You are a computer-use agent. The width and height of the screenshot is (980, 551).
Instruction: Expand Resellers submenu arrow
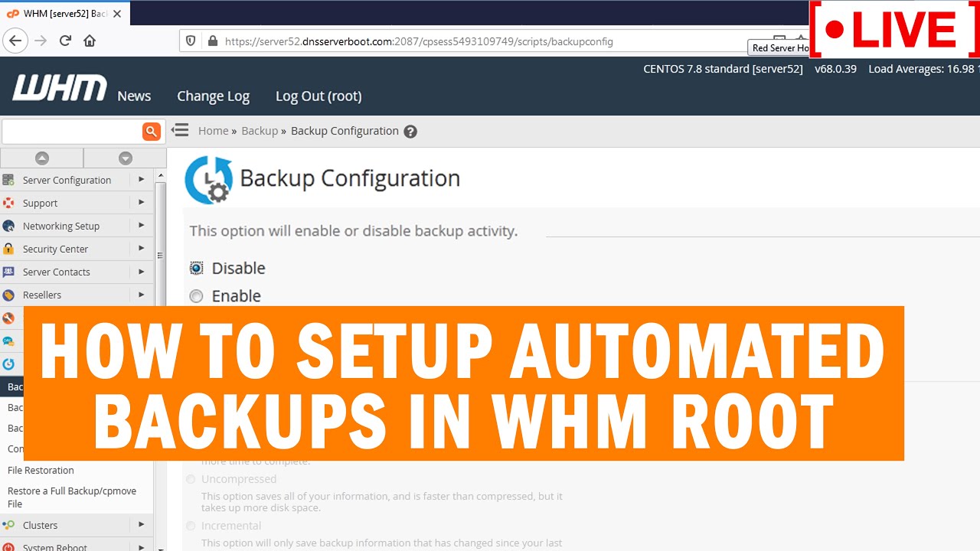tap(141, 294)
